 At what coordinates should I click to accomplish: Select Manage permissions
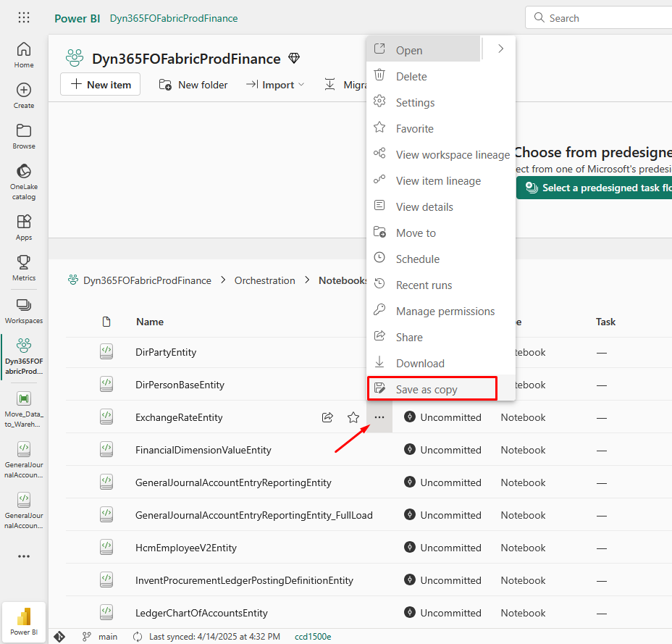point(441,311)
